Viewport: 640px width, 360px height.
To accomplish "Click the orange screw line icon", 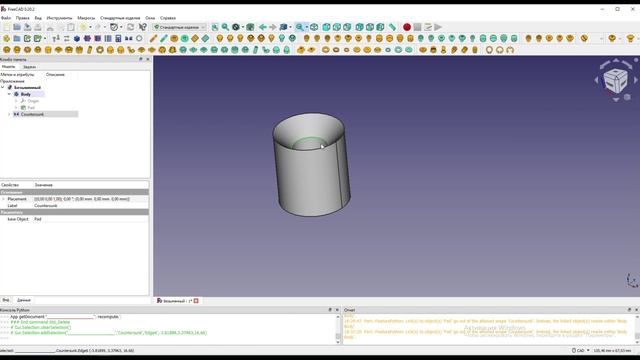I will [153, 38].
